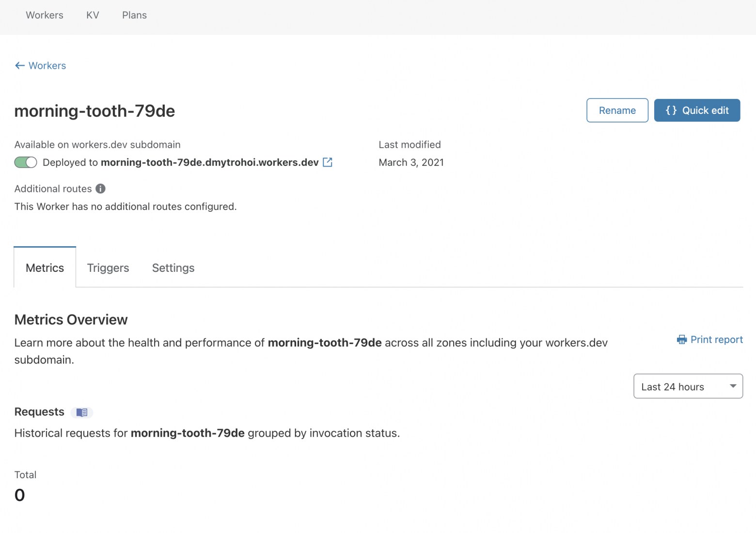Switch to the Triggers tab
The height and width of the screenshot is (533, 756).
tap(108, 268)
